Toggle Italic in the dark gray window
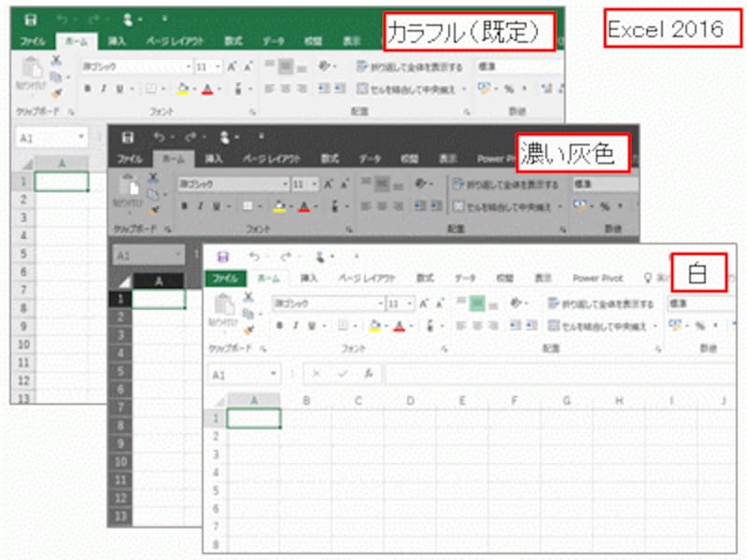This screenshot has height=560, width=747. pos(201,206)
